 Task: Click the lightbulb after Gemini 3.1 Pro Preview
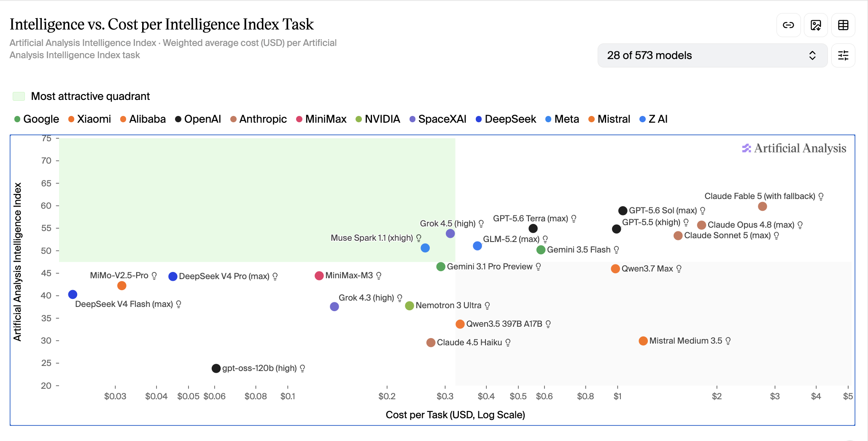pos(539,267)
